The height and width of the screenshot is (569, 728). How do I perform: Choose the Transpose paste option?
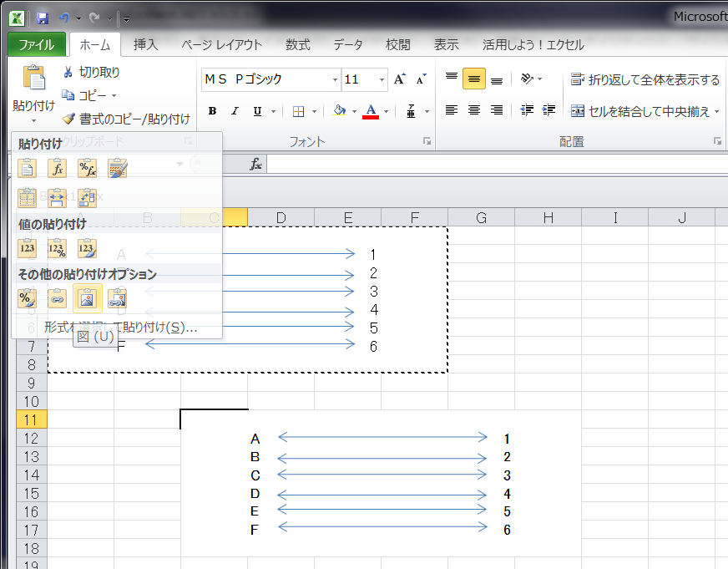point(88,198)
